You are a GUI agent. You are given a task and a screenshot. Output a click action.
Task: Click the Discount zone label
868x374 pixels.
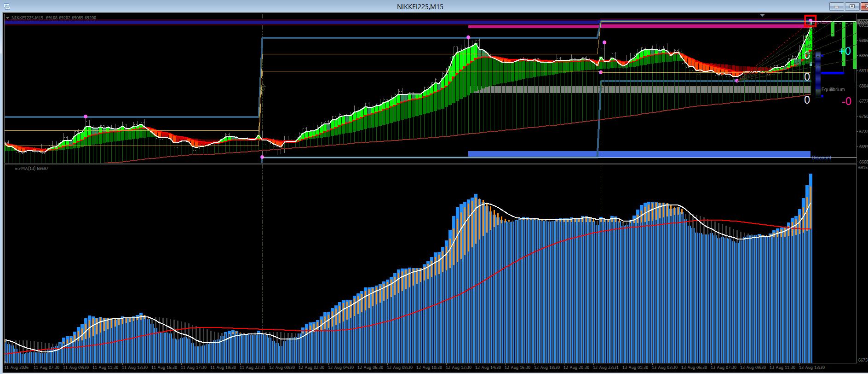822,158
